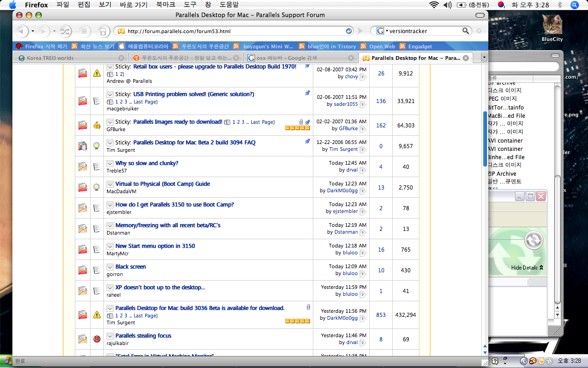
Task: Click the menu bar clock 화 오후 3:28
Action: tap(530, 5)
